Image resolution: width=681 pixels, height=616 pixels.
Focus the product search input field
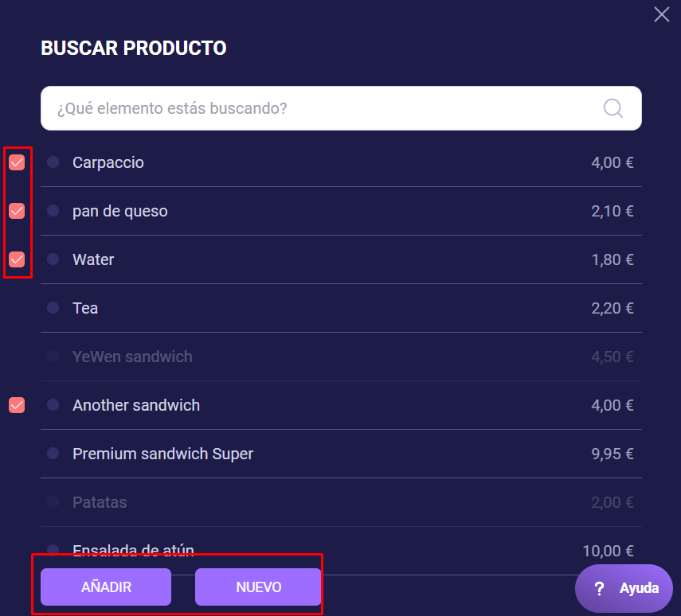pos(319,108)
